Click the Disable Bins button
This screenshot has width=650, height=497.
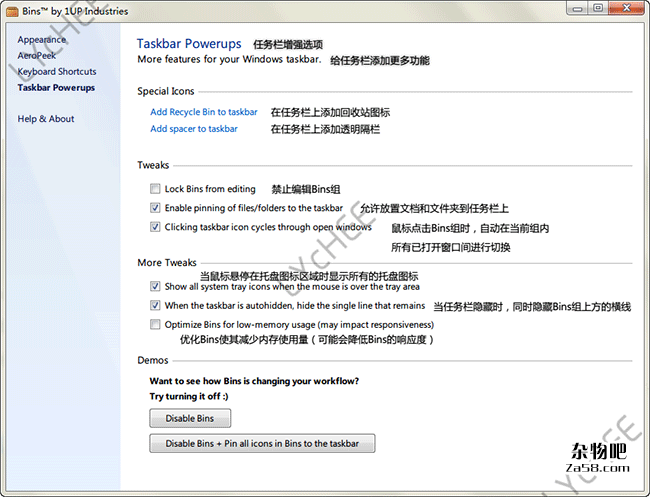pos(190,418)
